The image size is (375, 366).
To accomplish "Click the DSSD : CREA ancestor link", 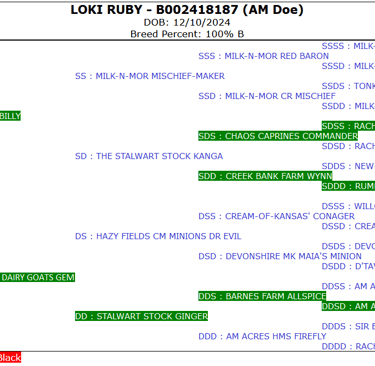I will (x=348, y=226).
